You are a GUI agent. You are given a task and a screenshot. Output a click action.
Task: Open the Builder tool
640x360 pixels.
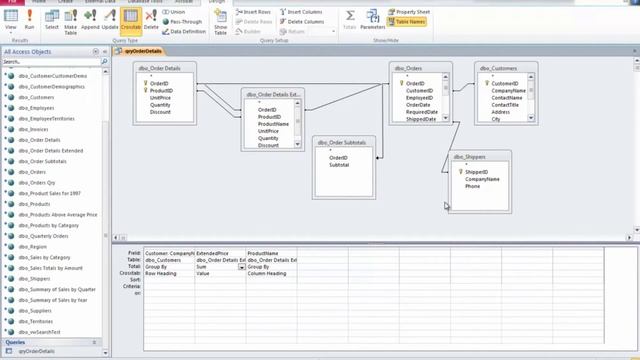pos(248,31)
